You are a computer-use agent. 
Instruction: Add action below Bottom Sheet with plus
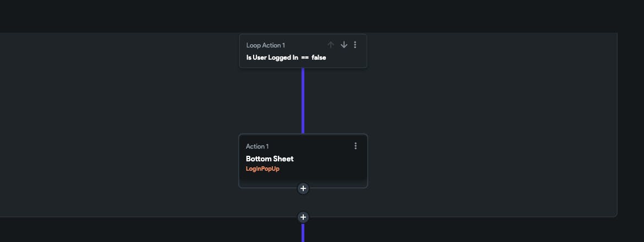click(x=303, y=188)
